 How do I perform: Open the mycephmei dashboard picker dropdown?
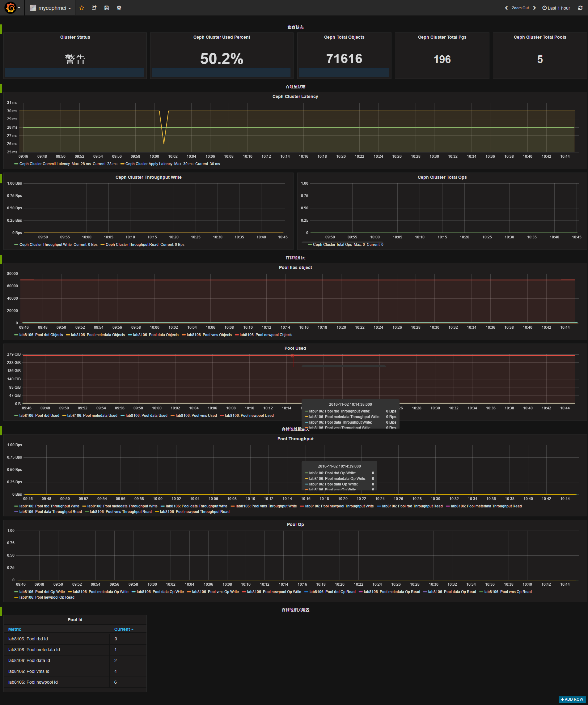[50, 8]
